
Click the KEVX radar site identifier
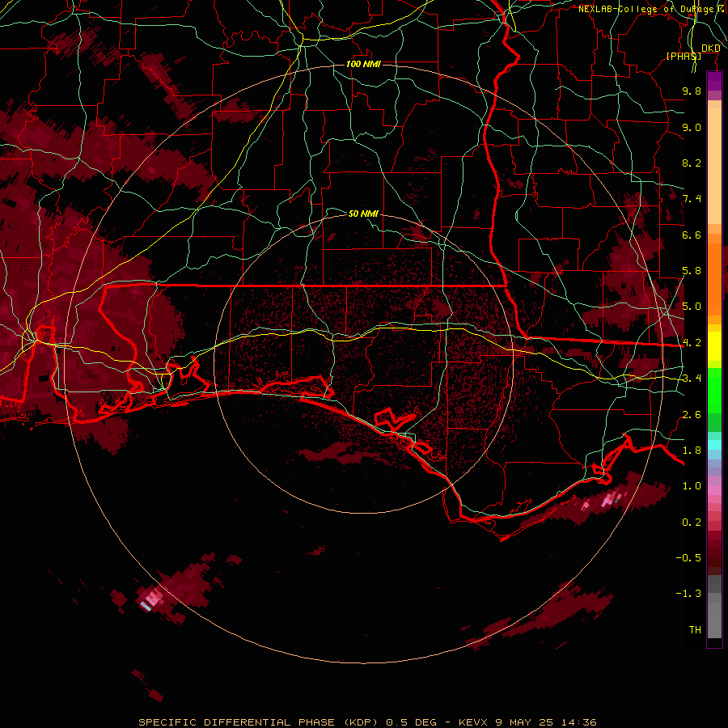coord(473,722)
